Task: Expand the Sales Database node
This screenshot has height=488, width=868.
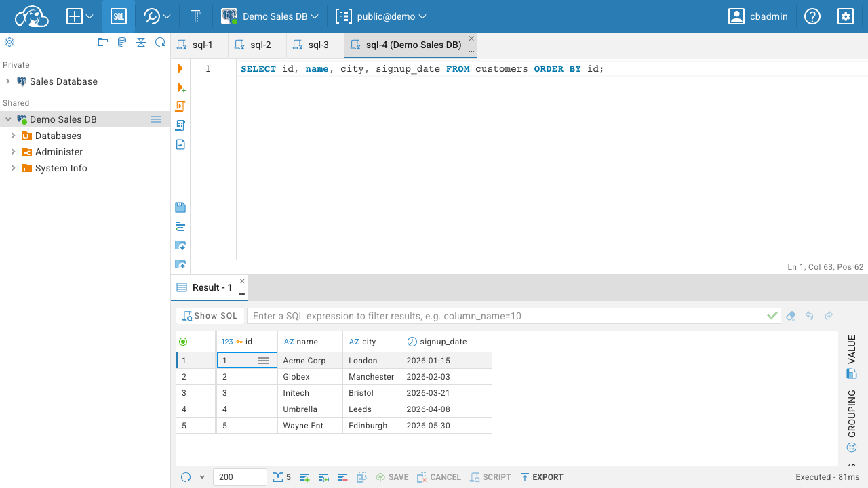Action: pyautogui.click(x=7, y=81)
